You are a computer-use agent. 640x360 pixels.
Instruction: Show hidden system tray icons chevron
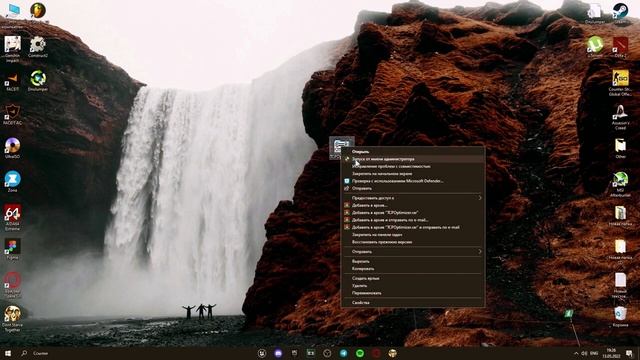[576, 353]
